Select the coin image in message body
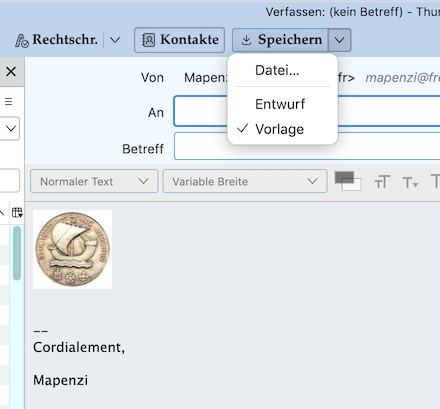This screenshot has height=409, width=440. [x=72, y=249]
